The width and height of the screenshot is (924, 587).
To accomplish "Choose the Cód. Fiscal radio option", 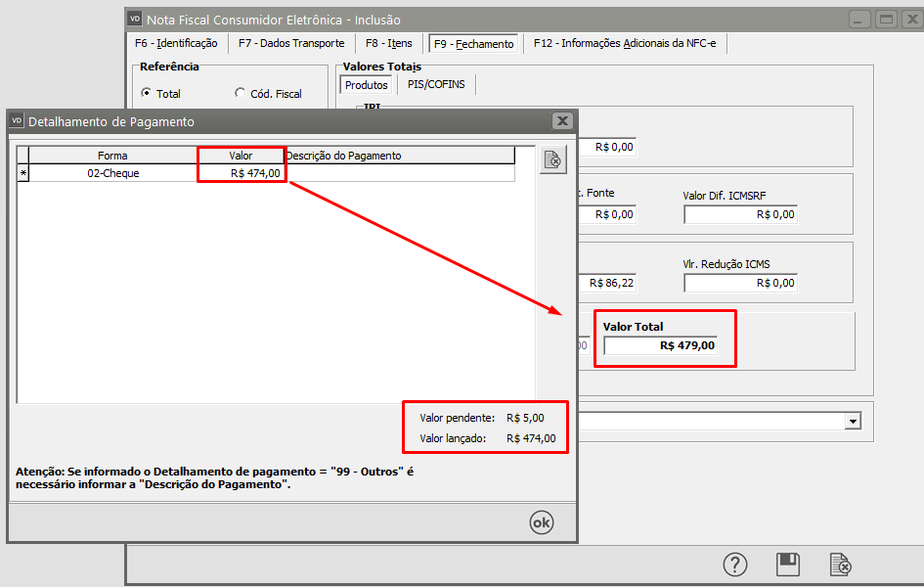I will tap(241, 94).
